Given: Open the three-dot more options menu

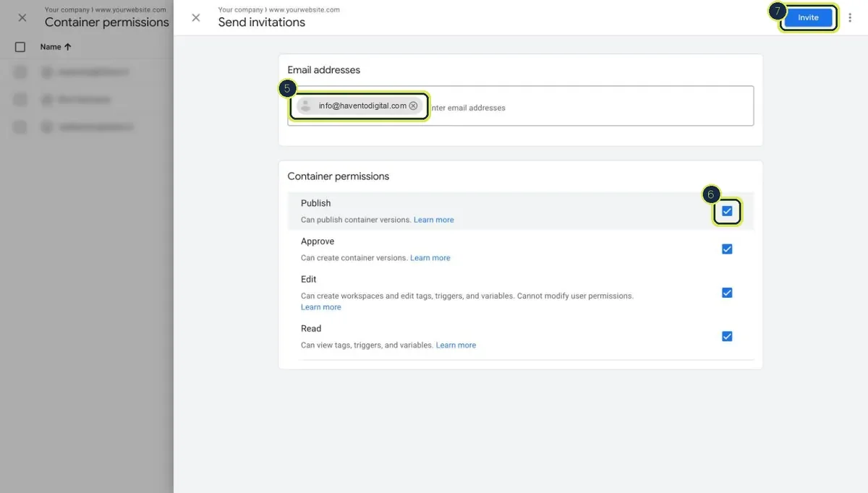Looking at the screenshot, I should [850, 17].
